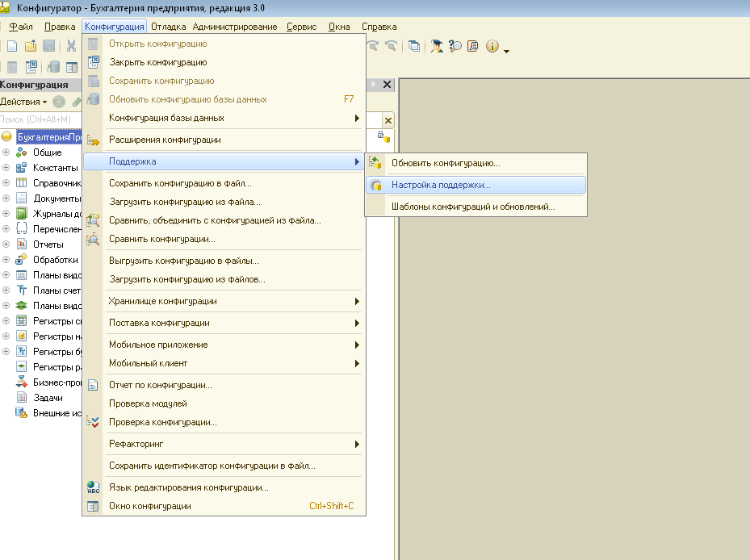Click the Save diskette toolbar icon
This screenshot has height=560, width=750.
coord(48,46)
